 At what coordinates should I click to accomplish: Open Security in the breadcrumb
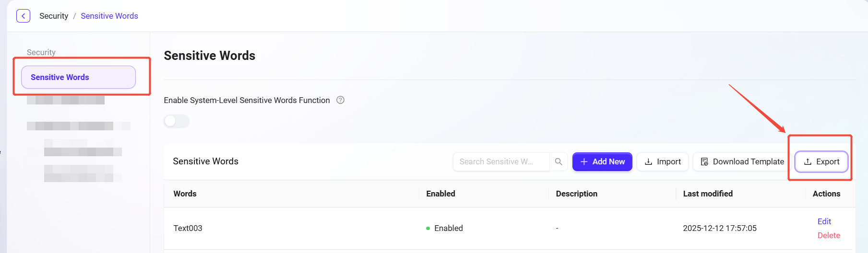point(54,16)
